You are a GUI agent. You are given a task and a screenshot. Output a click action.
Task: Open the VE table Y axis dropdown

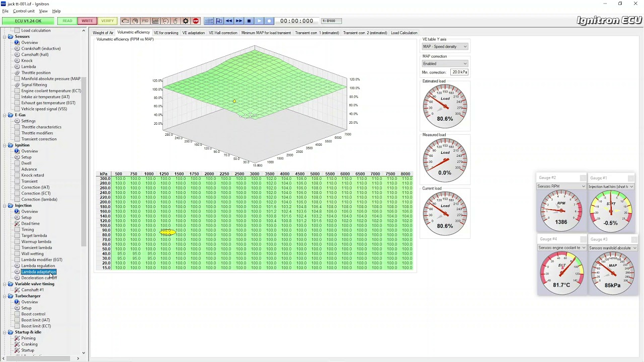pyautogui.click(x=445, y=47)
